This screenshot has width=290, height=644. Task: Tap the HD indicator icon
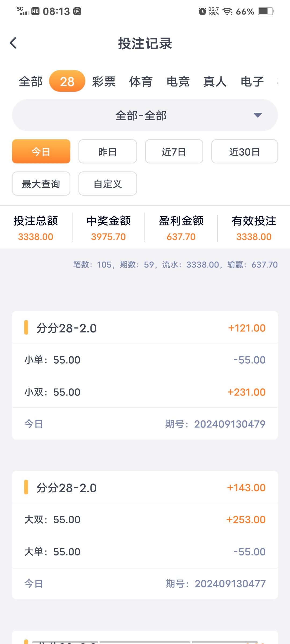tap(35, 11)
